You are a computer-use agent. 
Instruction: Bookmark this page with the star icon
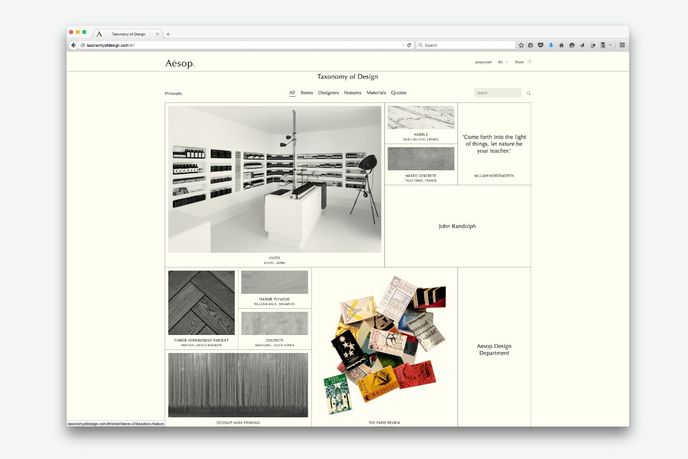coord(521,45)
